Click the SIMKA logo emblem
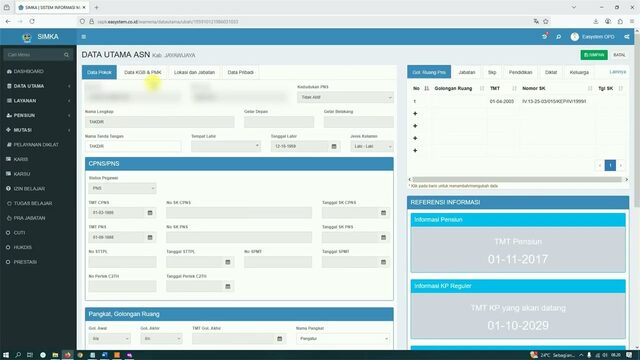Image resolution: width=640 pixels, height=360 pixels. coord(27,37)
